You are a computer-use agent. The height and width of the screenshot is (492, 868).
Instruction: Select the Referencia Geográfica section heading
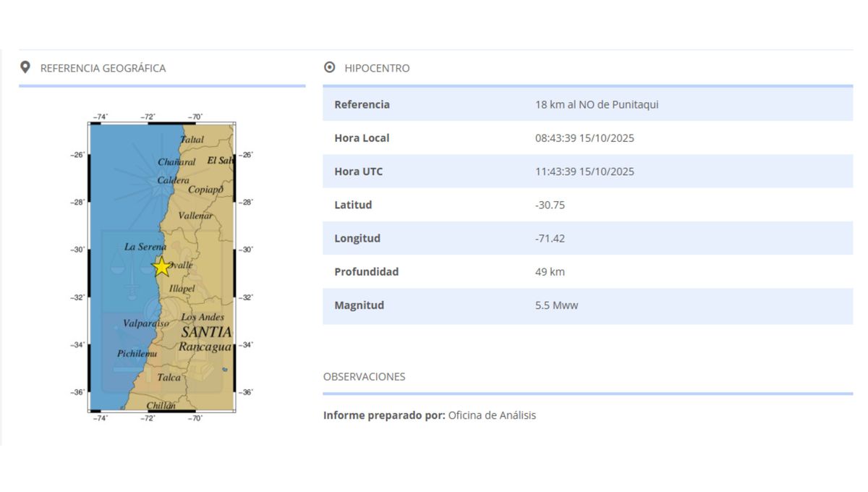pos(103,68)
